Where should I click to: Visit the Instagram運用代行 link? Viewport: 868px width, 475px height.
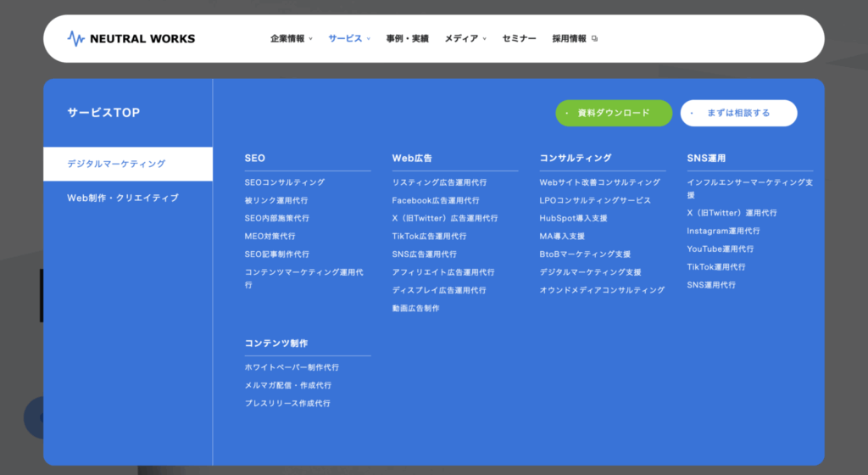click(x=723, y=231)
